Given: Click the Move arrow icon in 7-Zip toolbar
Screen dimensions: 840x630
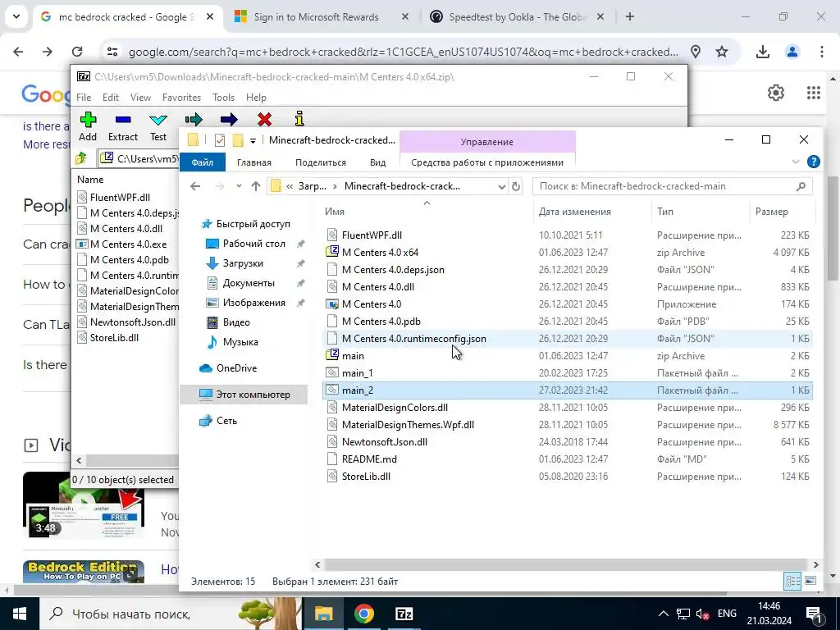Looking at the screenshot, I should point(229,119).
